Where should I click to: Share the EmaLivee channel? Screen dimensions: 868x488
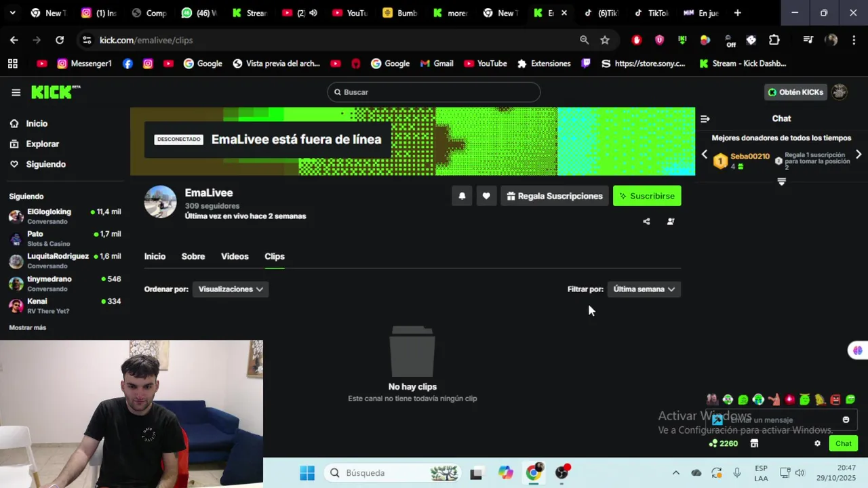click(x=646, y=222)
